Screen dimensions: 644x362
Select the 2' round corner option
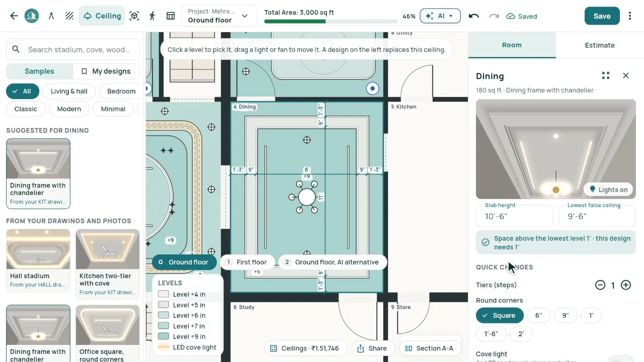(521, 334)
